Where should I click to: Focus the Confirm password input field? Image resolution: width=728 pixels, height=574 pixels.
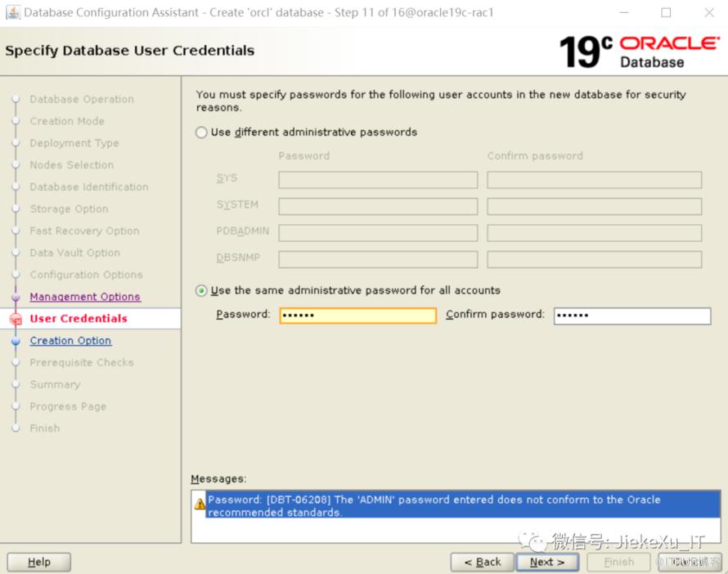click(x=631, y=316)
